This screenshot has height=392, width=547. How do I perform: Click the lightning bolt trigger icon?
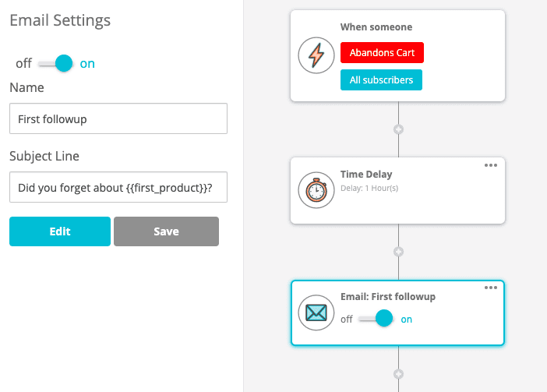(316, 55)
